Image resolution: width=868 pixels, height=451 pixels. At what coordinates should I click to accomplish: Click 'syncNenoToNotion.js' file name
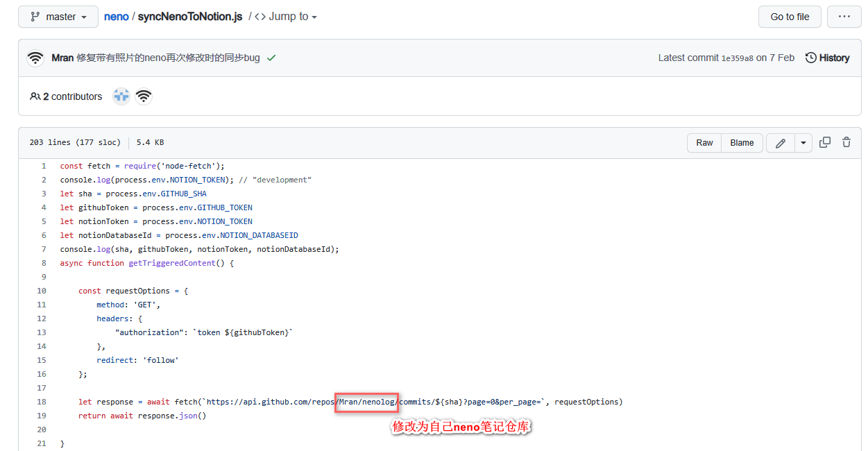(x=190, y=17)
